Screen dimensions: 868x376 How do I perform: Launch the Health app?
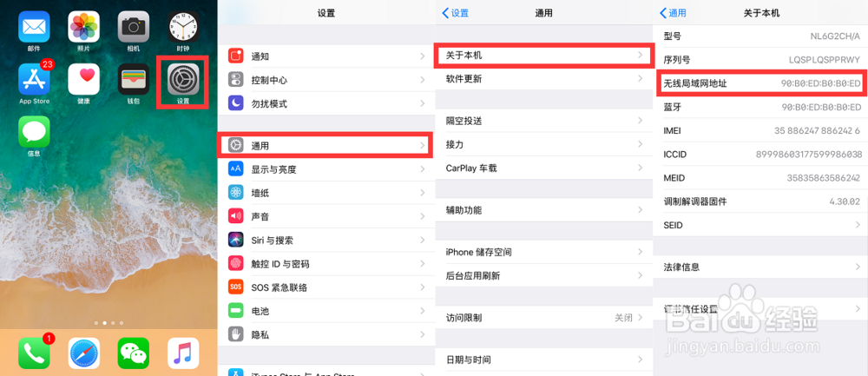[83, 79]
